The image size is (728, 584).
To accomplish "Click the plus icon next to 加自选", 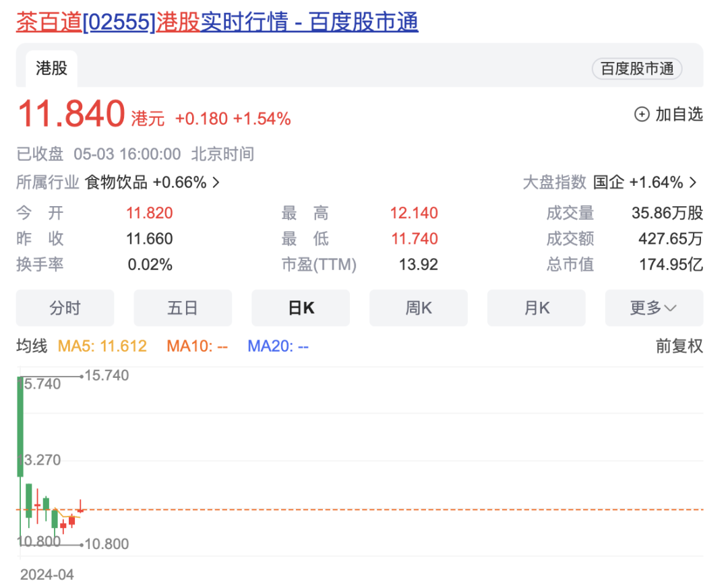I will point(642,114).
